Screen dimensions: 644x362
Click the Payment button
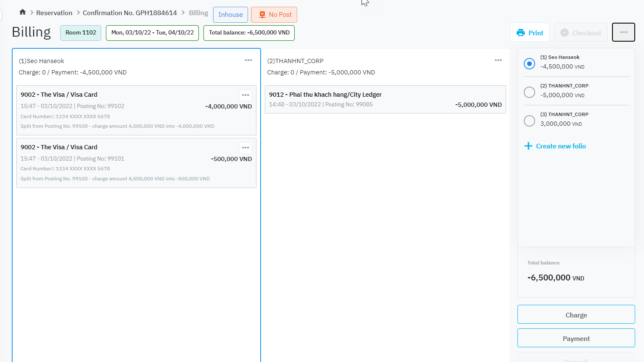click(x=576, y=338)
